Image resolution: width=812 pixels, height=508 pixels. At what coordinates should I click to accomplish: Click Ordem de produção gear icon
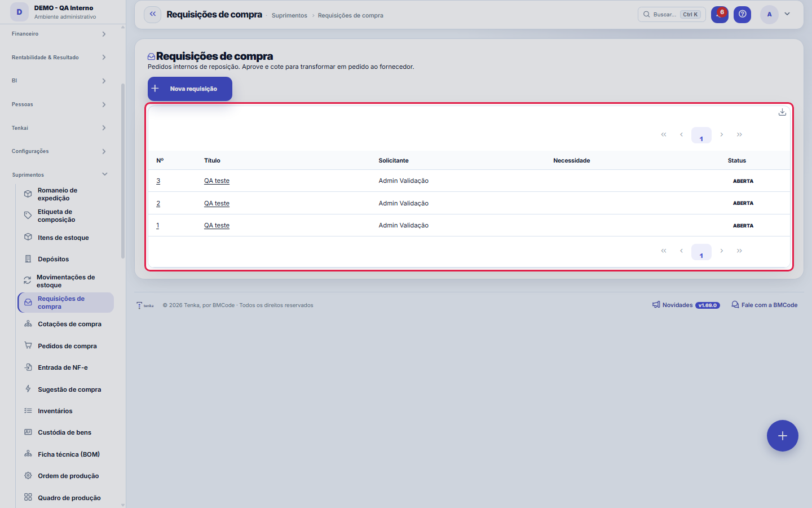tap(28, 476)
